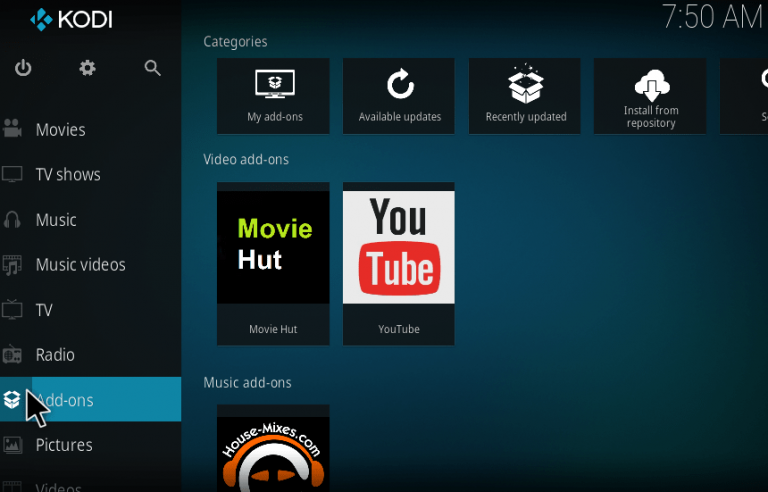Open the House-Mixes.com music add-on

click(x=273, y=448)
